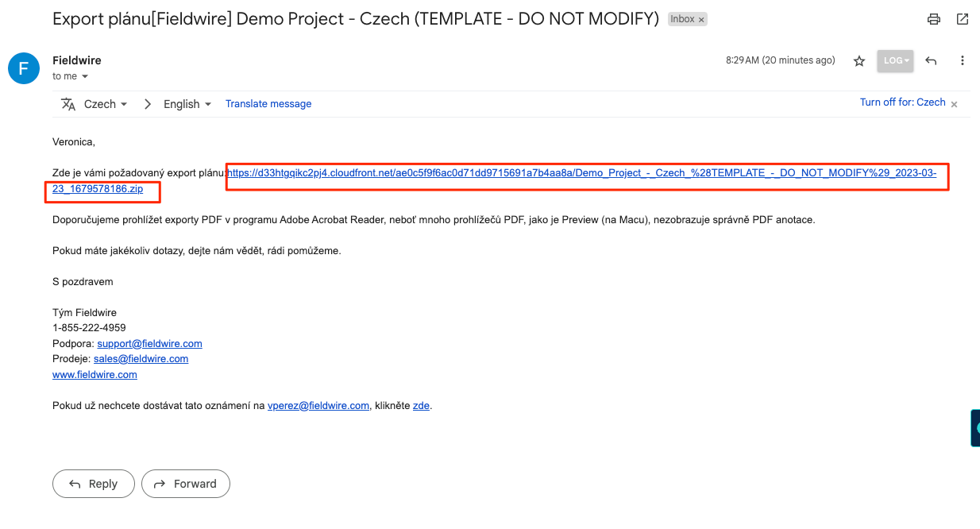Print this email with the printer icon
Screen dimensions: 980x529
pos(934,19)
